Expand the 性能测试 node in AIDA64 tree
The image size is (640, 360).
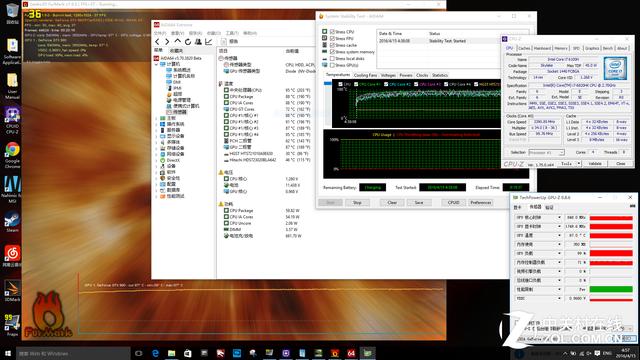coord(156,196)
